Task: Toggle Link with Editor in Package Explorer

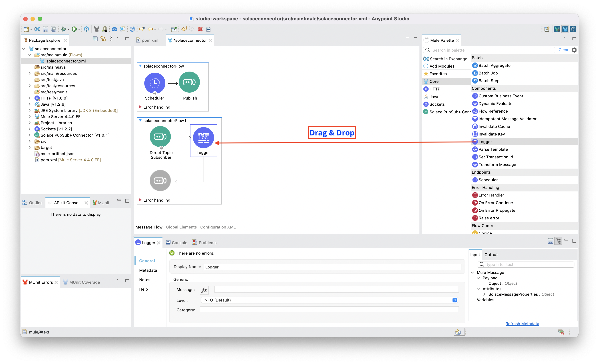Action: (x=103, y=38)
